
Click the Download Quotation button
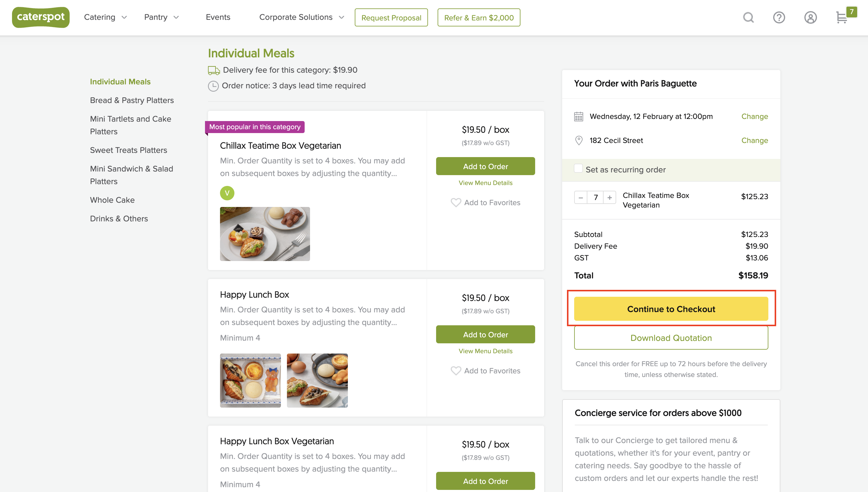click(671, 338)
